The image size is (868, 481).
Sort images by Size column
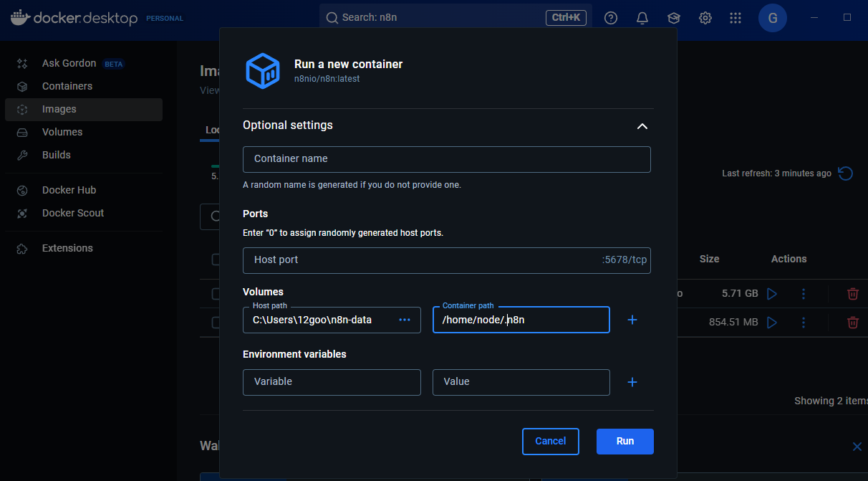tap(709, 259)
